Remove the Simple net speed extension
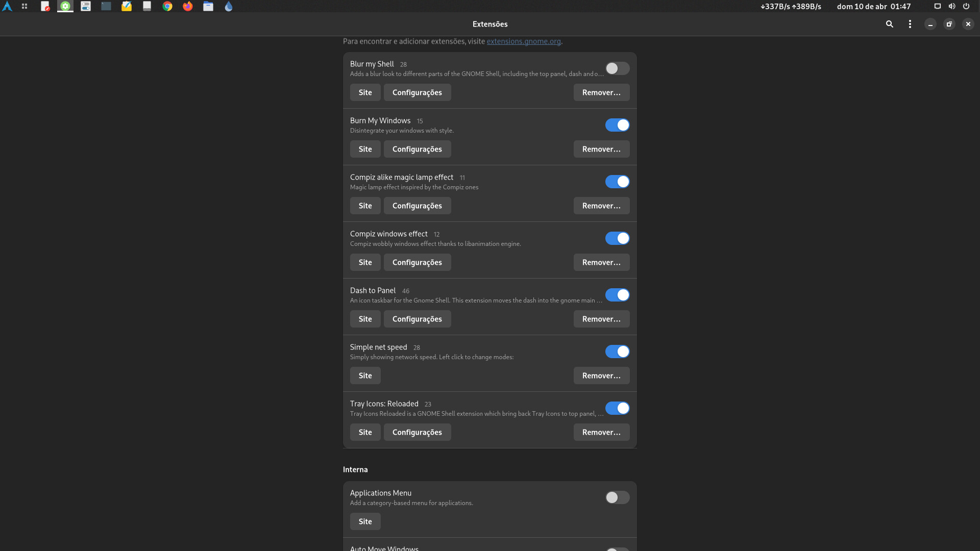The width and height of the screenshot is (980, 551). 602,375
